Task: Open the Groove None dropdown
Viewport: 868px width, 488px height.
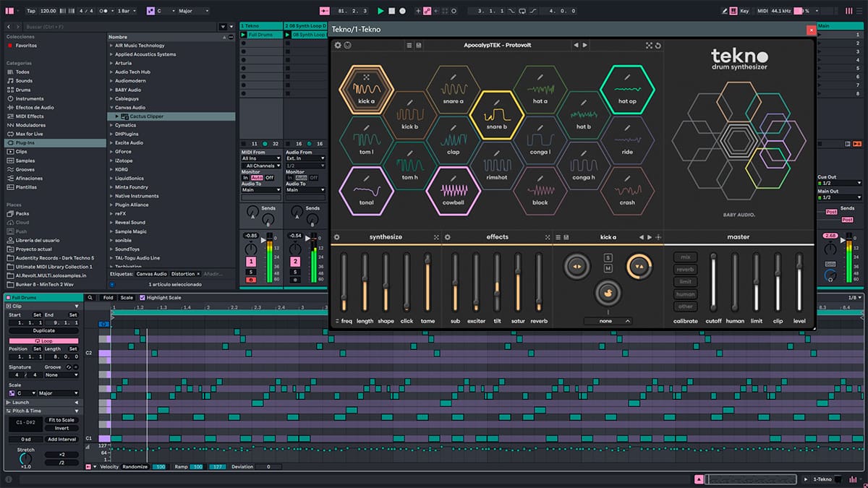Action: click(61, 375)
